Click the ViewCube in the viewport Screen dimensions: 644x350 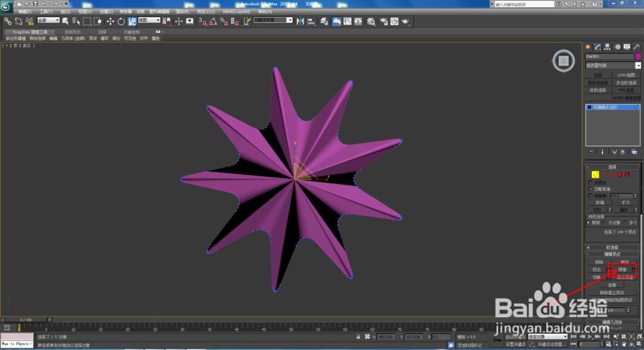point(563,60)
